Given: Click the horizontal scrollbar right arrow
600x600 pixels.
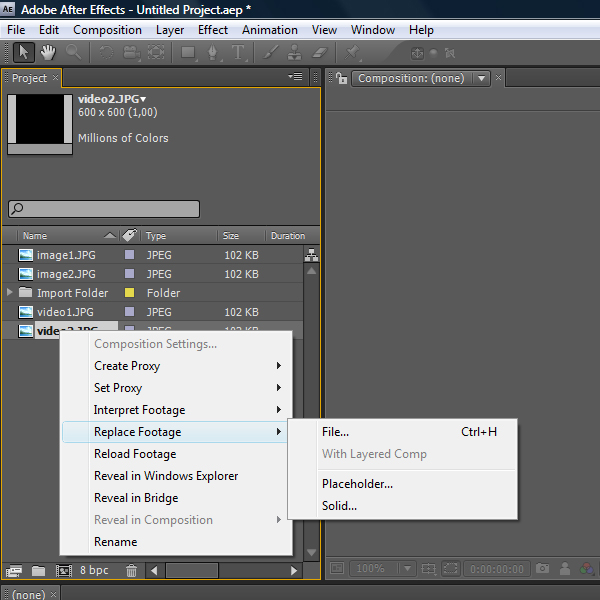Looking at the screenshot, I should [x=293, y=571].
